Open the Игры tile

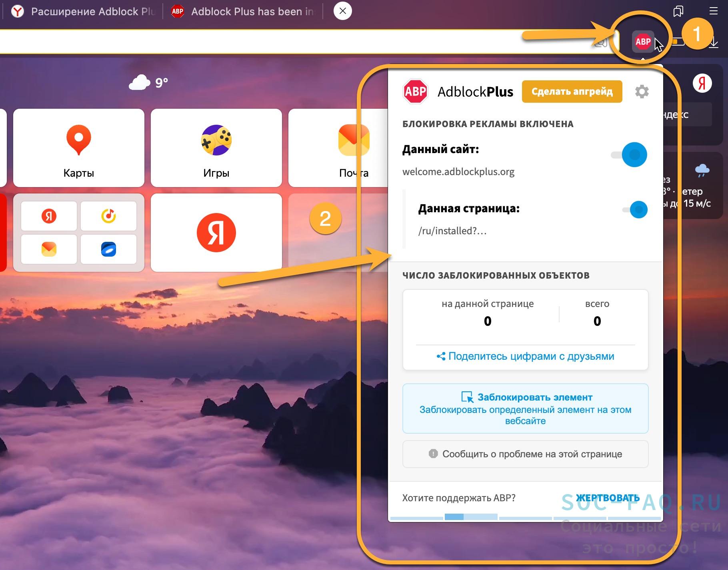click(x=216, y=148)
